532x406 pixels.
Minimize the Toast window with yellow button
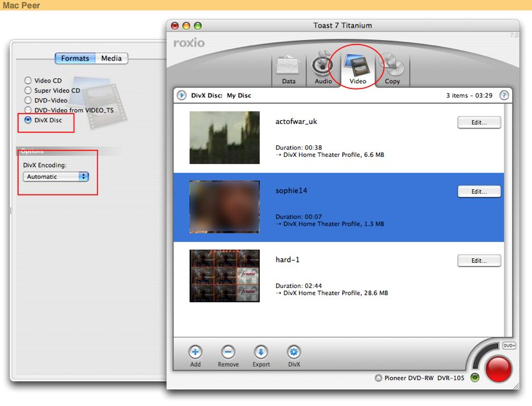point(186,26)
